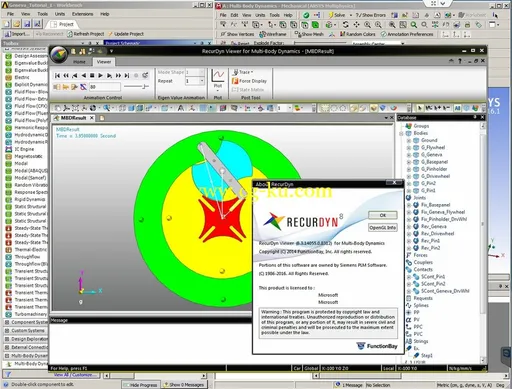Rewind the animation quickly

(66, 76)
